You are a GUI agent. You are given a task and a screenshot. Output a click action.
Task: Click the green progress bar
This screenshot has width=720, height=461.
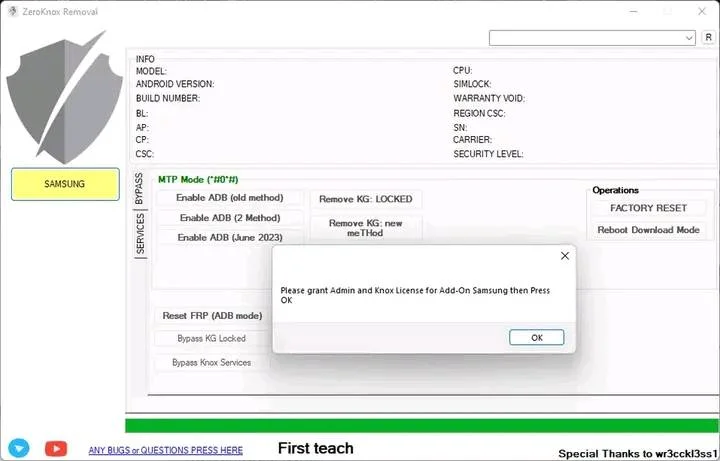click(422, 425)
